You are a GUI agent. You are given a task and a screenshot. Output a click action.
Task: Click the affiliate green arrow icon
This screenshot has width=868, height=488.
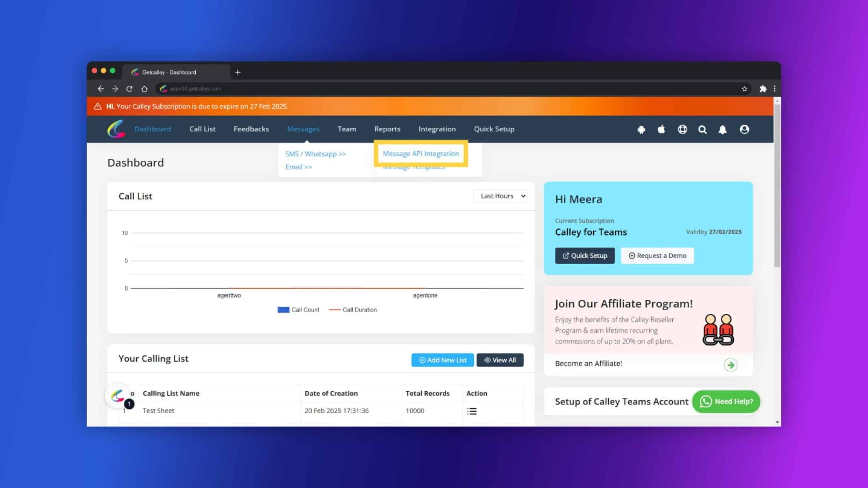(730, 365)
